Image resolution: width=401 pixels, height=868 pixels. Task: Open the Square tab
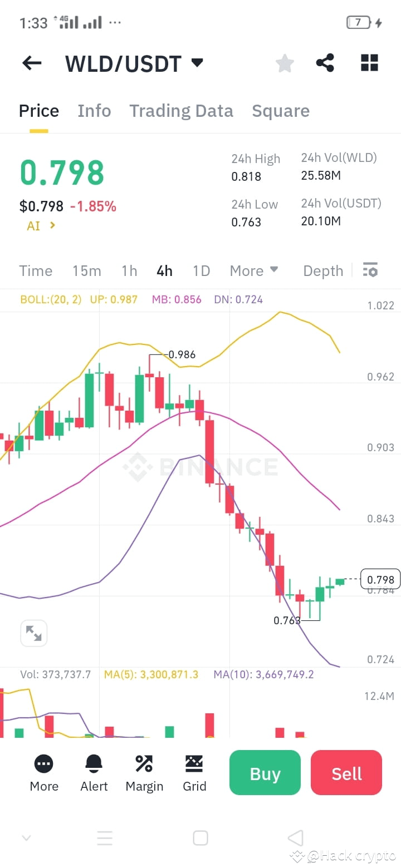[281, 110]
